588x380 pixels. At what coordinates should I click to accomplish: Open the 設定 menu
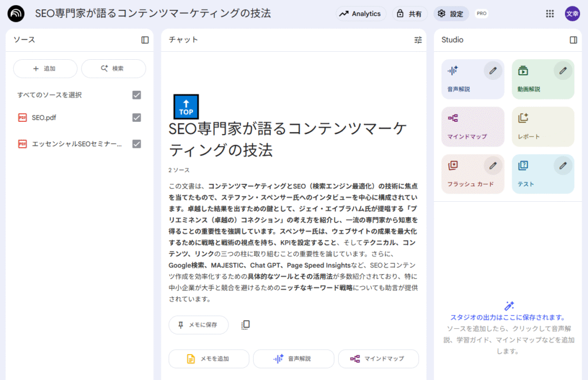pyautogui.click(x=451, y=14)
